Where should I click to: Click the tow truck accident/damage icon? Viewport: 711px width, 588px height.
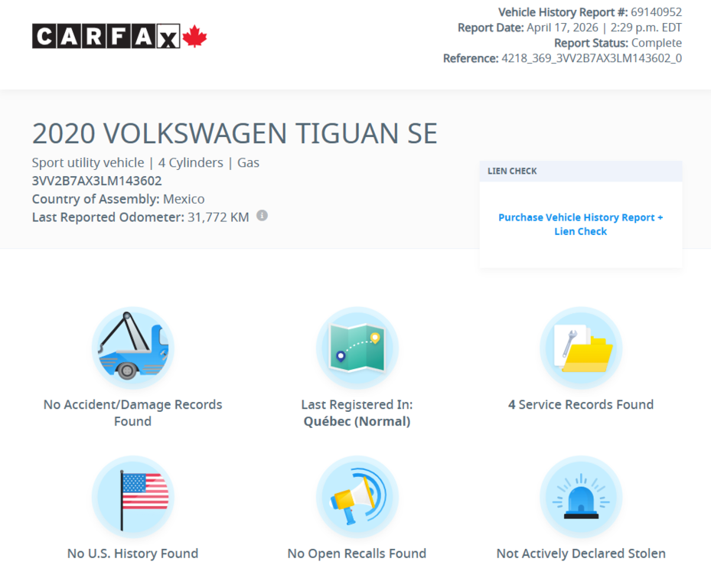[132, 347]
